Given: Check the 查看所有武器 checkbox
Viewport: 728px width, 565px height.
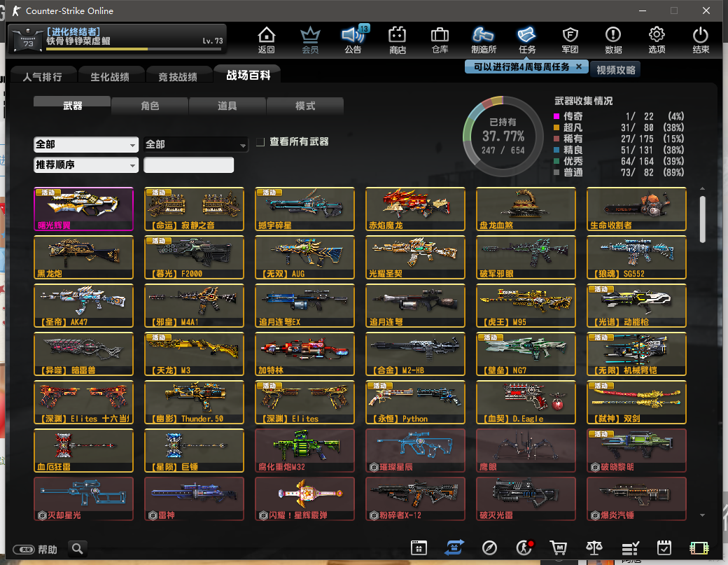Looking at the screenshot, I should tap(260, 142).
